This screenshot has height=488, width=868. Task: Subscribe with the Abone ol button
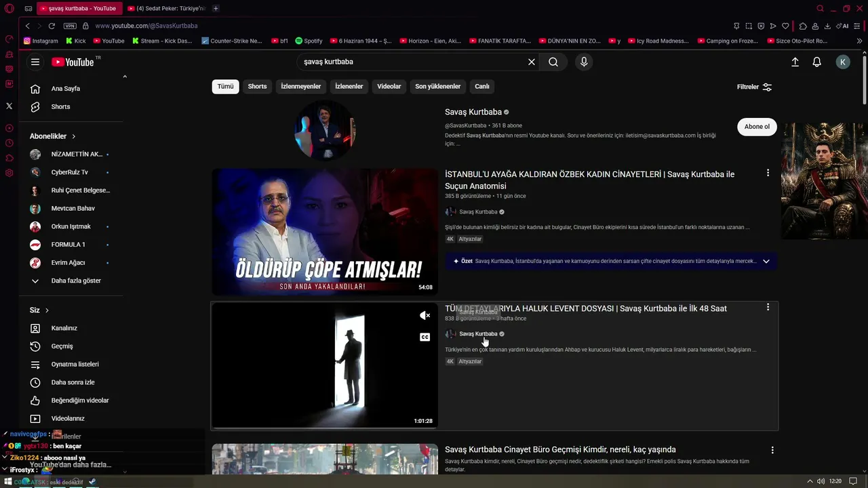pyautogui.click(x=757, y=127)
